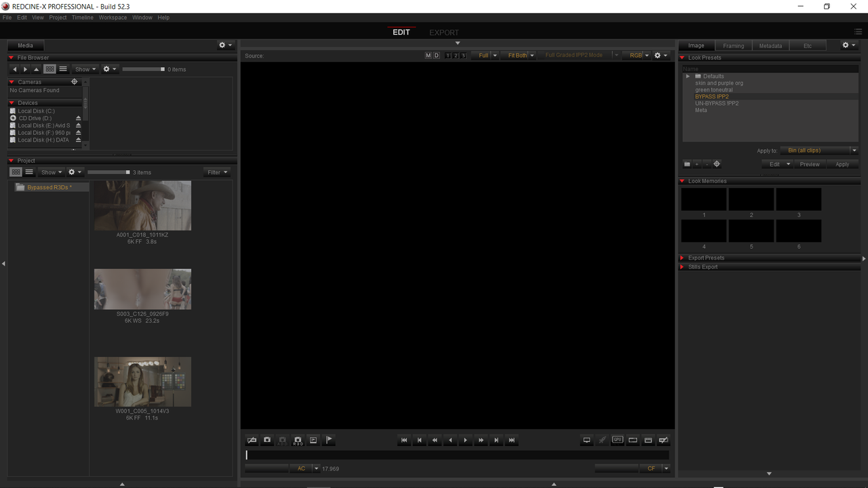This screenshot has width=868, height=488.
Task: Click the viewer timeline scrub bar
Action: (457, 455)
